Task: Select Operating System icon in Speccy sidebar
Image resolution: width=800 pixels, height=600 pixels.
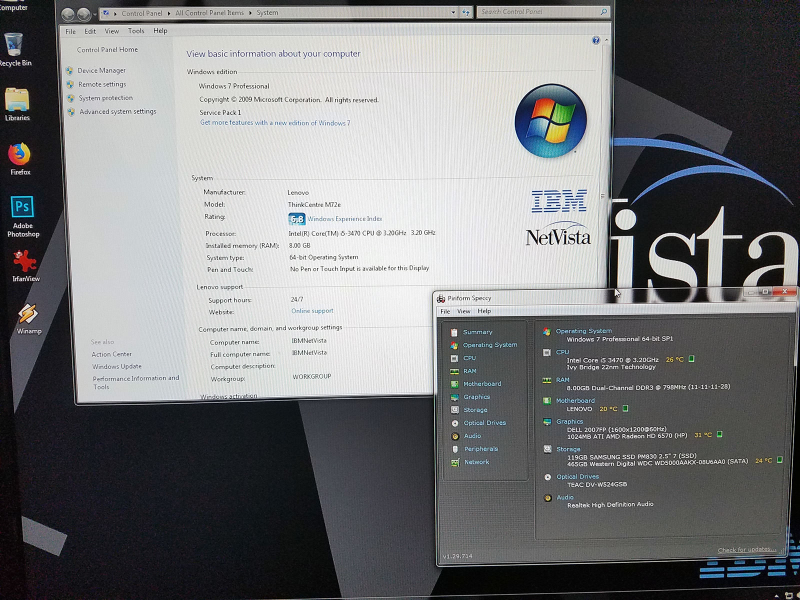Action: pos(454,345)
